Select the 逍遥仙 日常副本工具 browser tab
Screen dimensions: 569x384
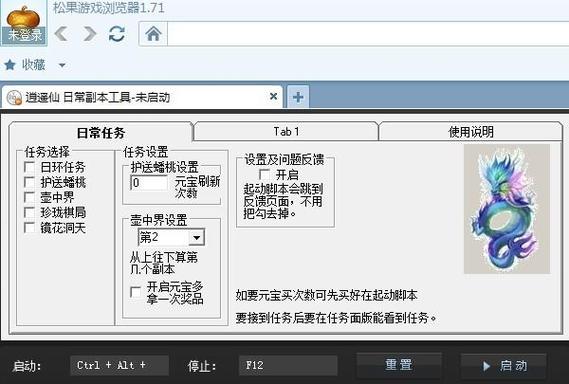pyautogui.click(x=142, y=97)
